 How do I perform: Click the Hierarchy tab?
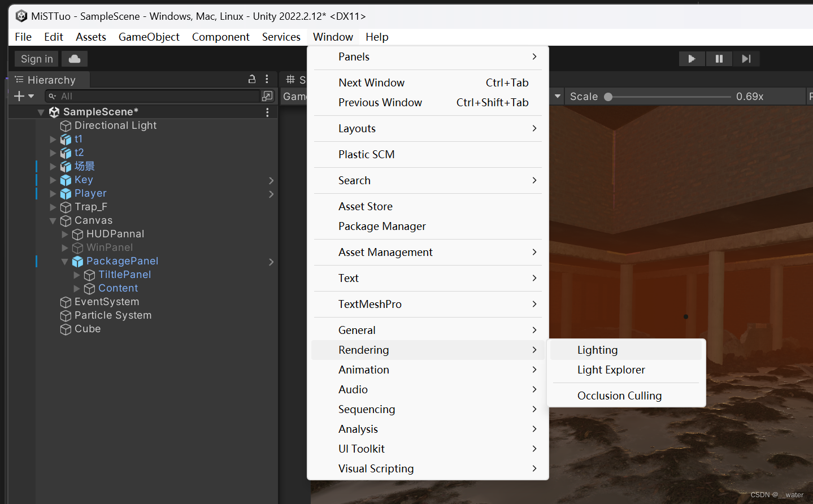[50, 80]
